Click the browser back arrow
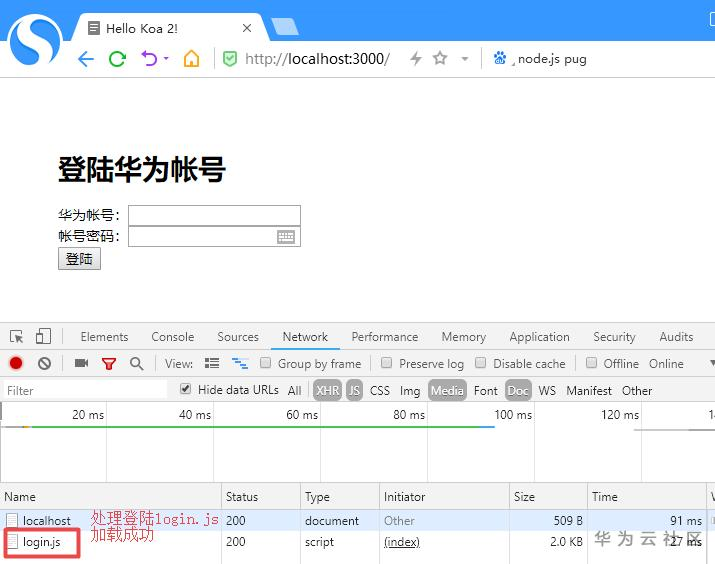The image size is (715, 564). pyautogui.click(x=86, y=59)
